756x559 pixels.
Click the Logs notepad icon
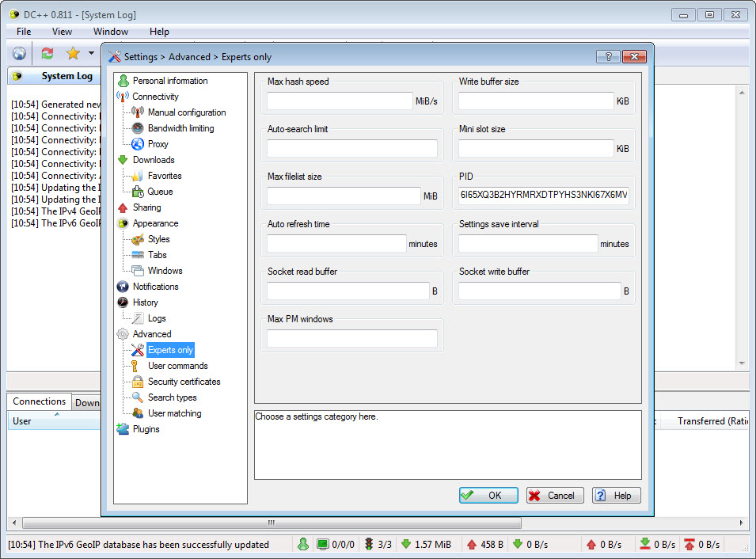pos(138,318)
